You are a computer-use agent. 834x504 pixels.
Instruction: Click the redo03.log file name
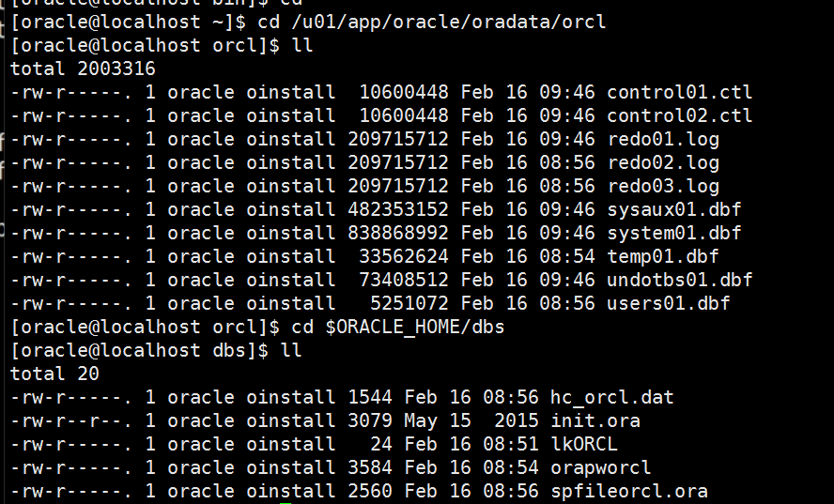click(663, 186)
